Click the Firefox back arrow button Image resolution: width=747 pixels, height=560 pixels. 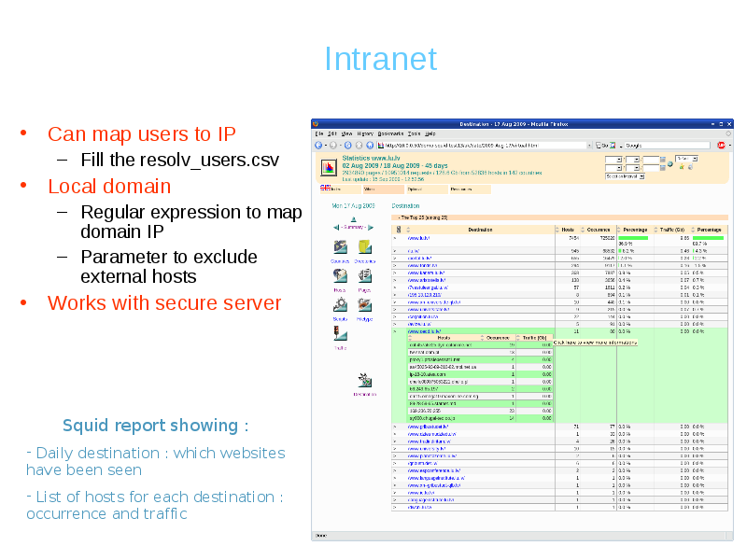point(319,146)
